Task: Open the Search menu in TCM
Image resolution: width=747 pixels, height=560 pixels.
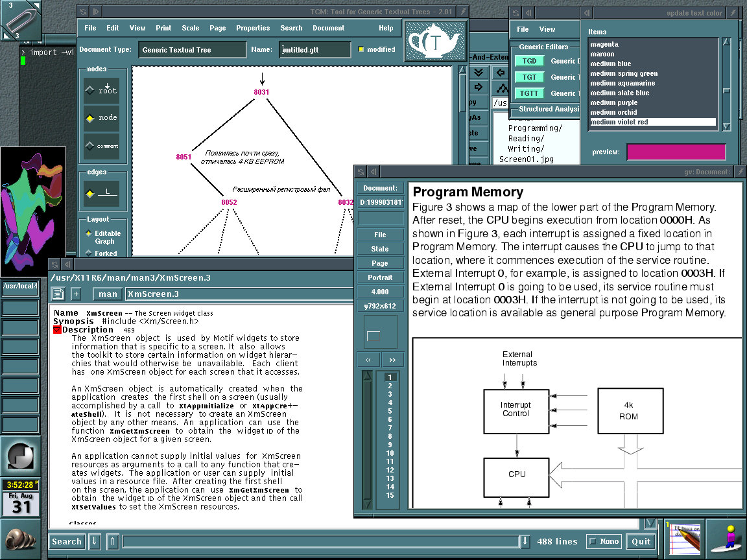Action: pos(291,28)
